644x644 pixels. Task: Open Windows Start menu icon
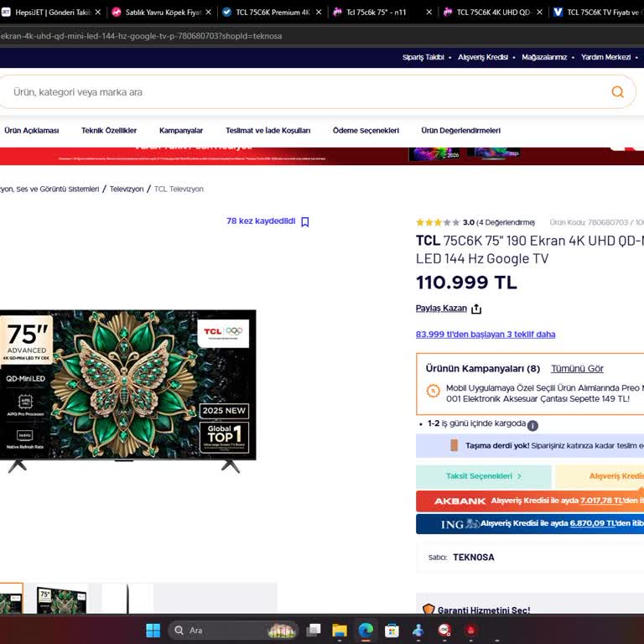(x=153, y=630)
